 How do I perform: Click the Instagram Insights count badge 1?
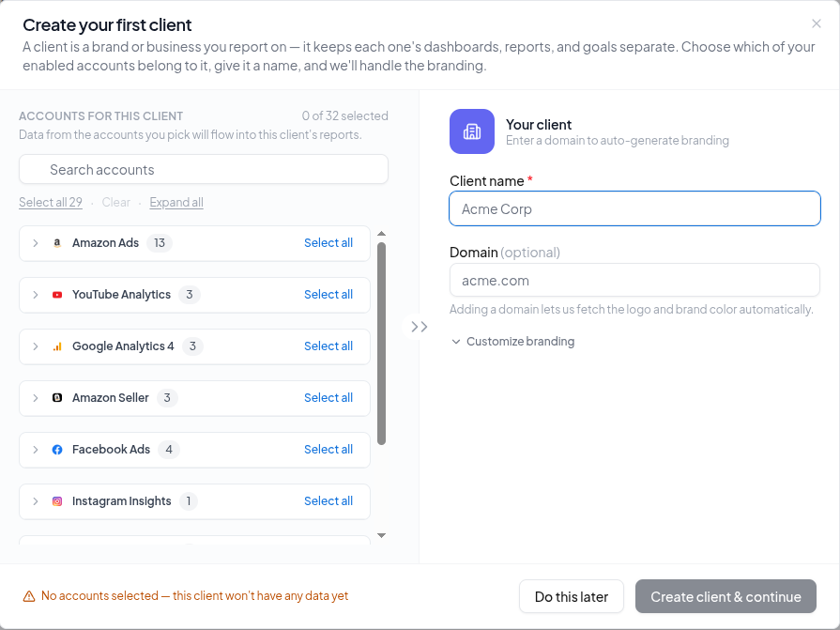pos(188,500)
